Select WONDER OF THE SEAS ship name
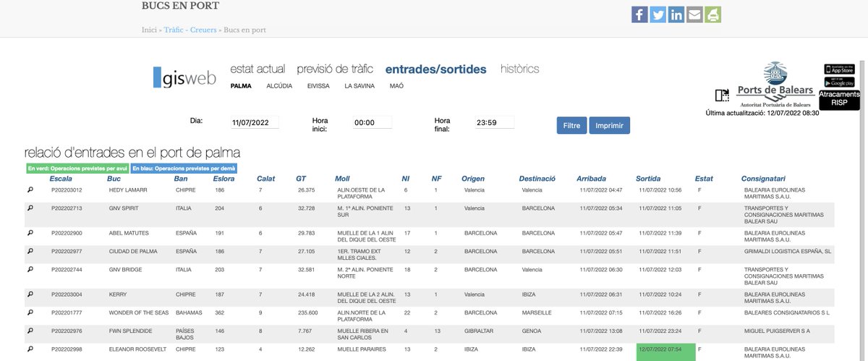 coord(139,313)
